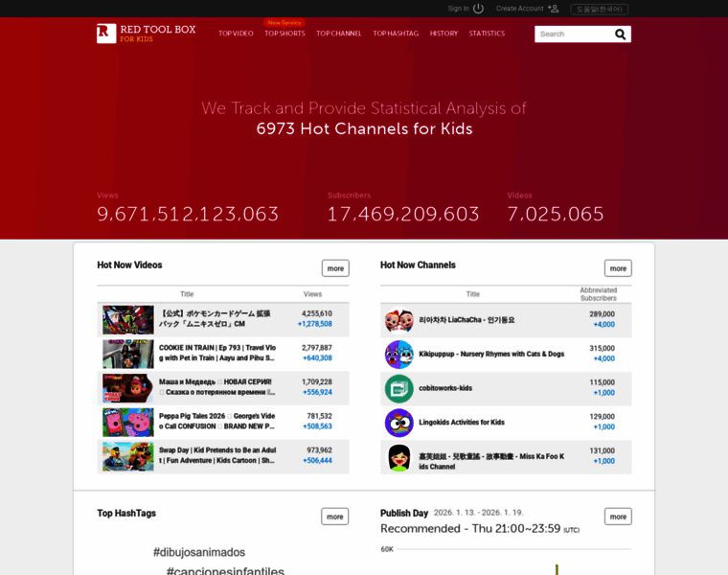This screenshot has height=575, width=728.
Task: Click the Peppa Pig Tales 2026 title
Action: [217, 422]
